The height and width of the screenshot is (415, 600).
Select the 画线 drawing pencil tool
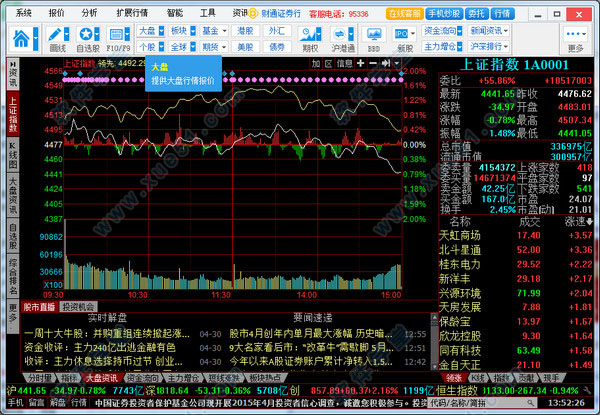point(55,34)
